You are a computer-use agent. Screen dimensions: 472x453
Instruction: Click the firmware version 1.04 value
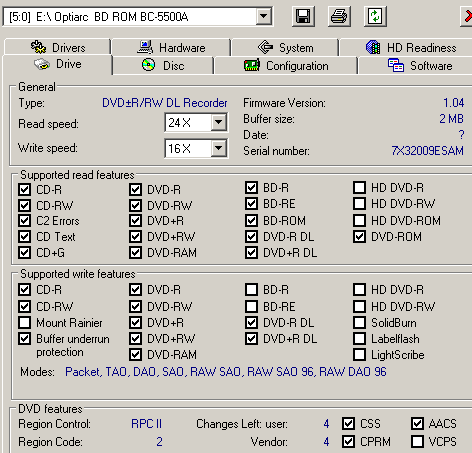454,103
